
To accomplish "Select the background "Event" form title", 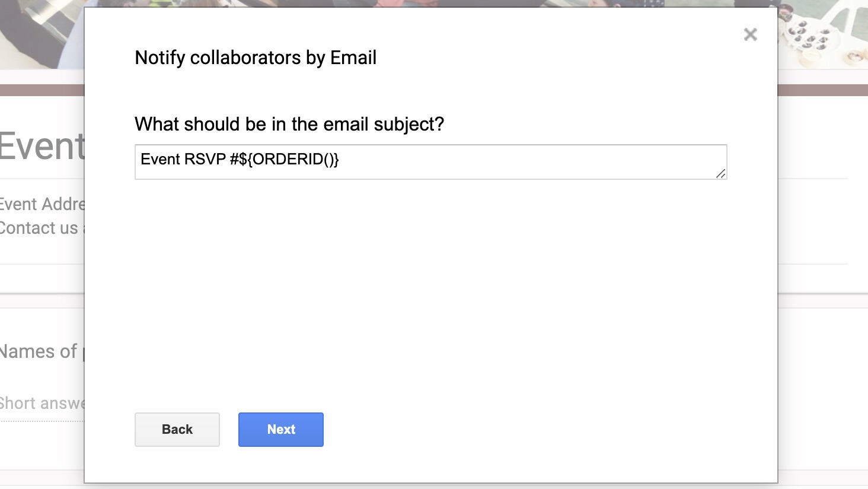I will (42, 146).
